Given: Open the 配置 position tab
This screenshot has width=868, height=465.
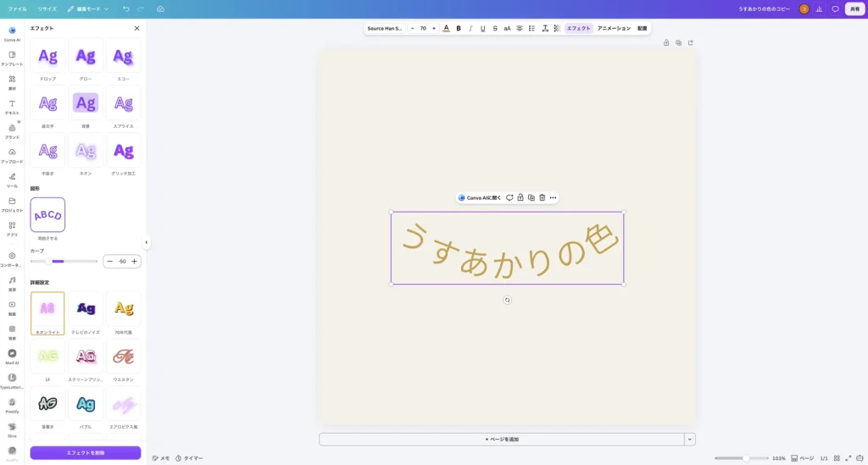Looking at the screenshot, I should click(x=643, y=28).
